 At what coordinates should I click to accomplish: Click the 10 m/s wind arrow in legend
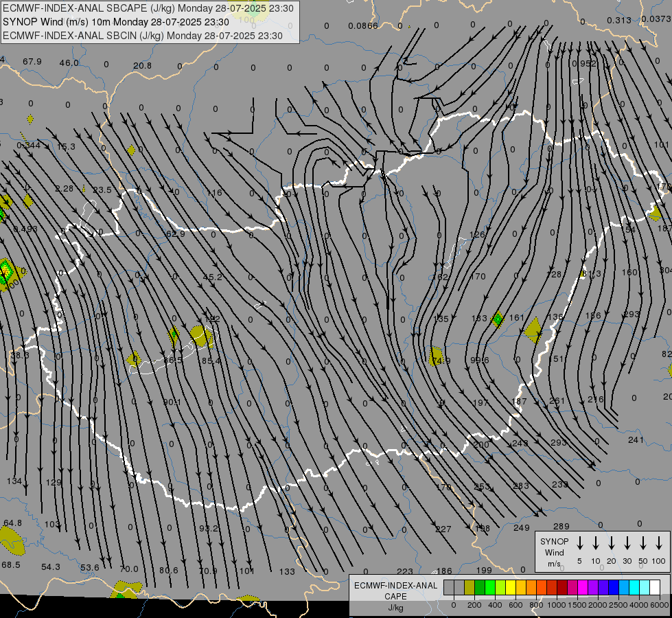pos(596,543)
